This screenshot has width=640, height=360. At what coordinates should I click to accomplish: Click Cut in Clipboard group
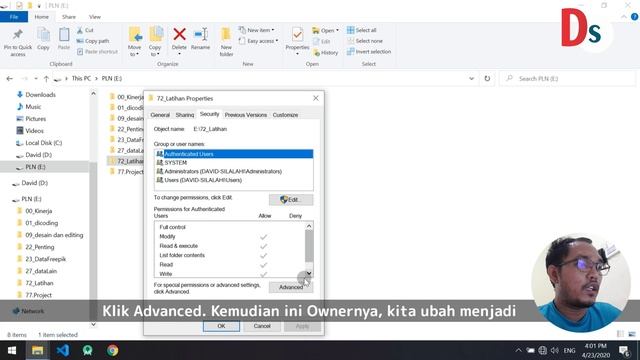(x=85, y=30)
